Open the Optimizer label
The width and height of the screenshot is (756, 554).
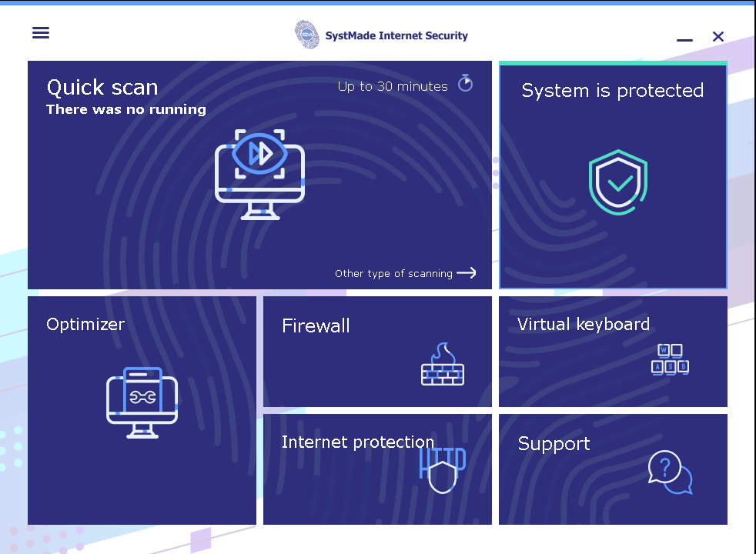pos(85,324)
